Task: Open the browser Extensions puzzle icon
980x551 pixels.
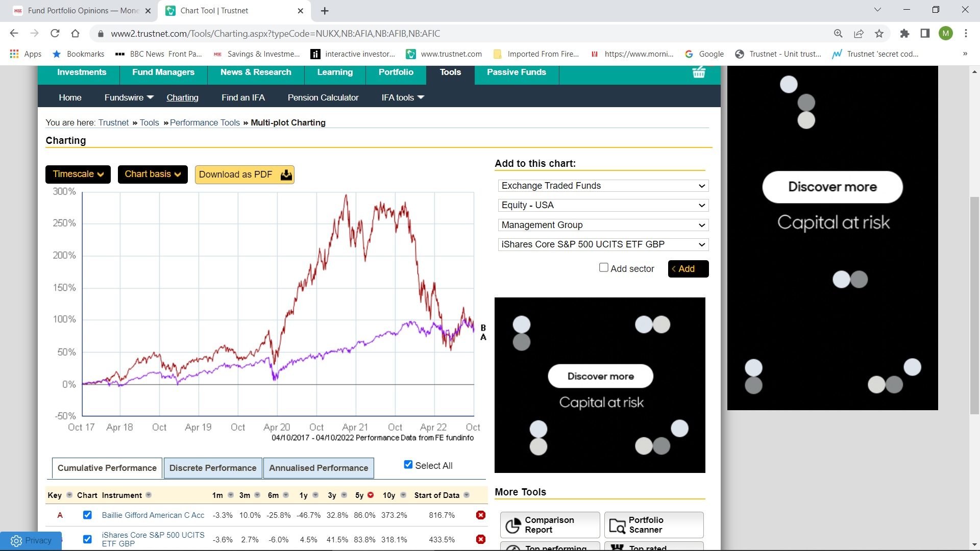Action: click(x=904, y=34)
